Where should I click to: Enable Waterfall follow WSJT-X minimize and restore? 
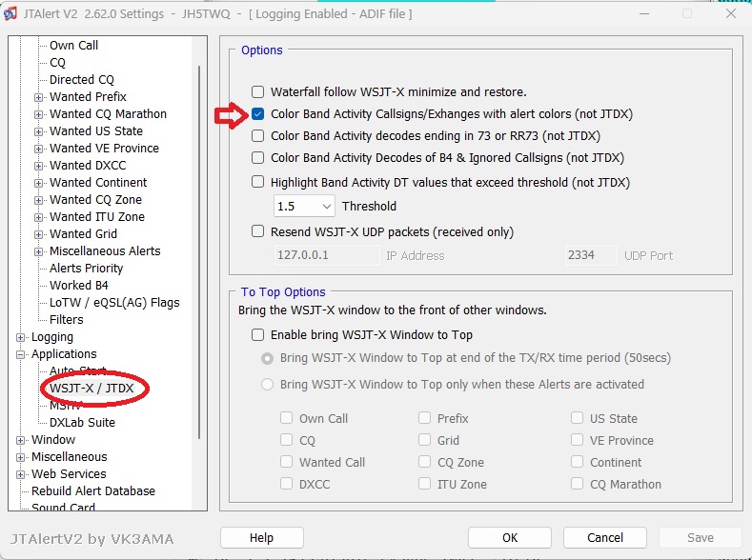[x=258, y=91]
